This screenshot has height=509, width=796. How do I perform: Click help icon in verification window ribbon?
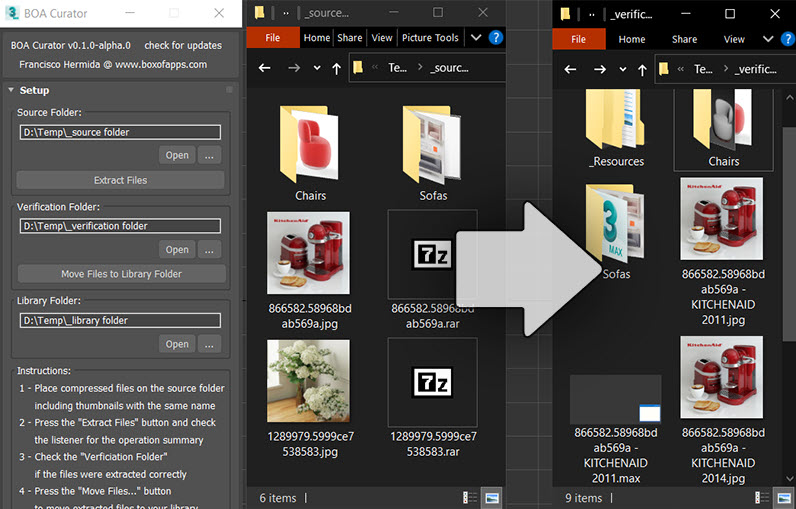click(788, 39)
